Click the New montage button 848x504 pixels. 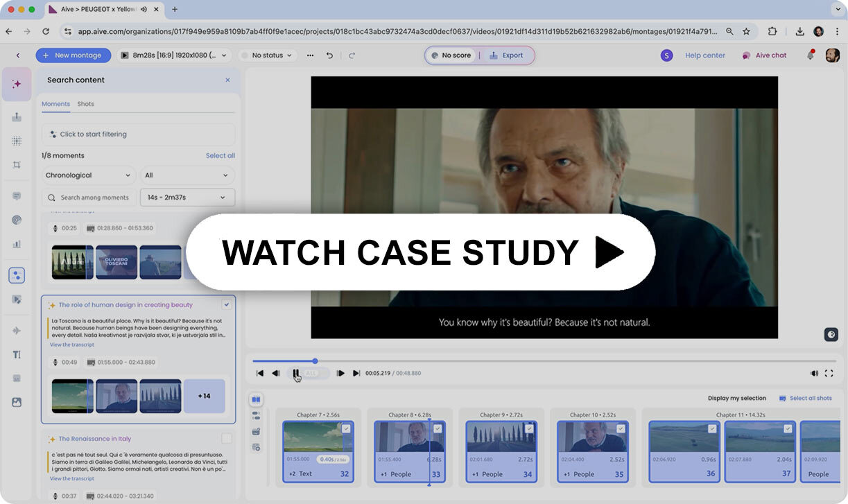[73, 55]
